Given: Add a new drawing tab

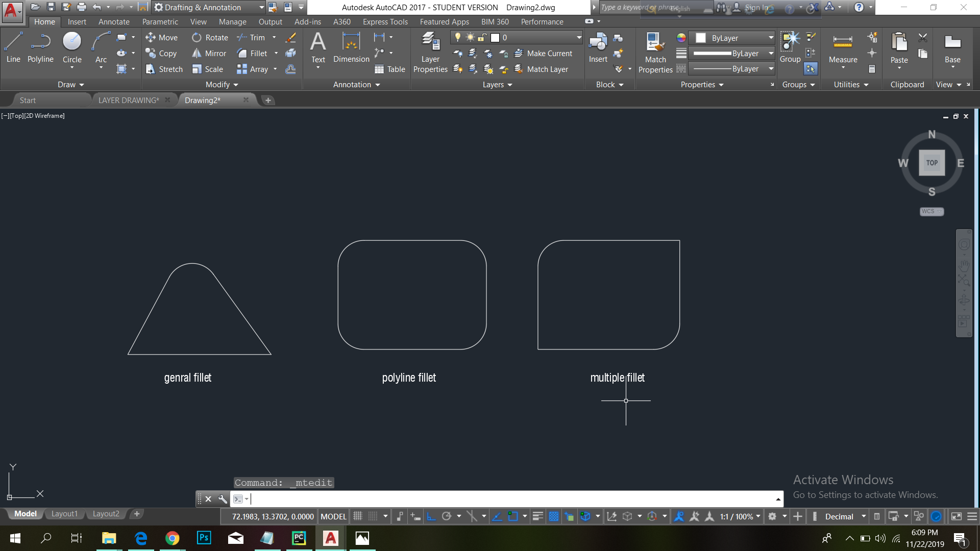Looking at the screenshot, I should point(268,100).
